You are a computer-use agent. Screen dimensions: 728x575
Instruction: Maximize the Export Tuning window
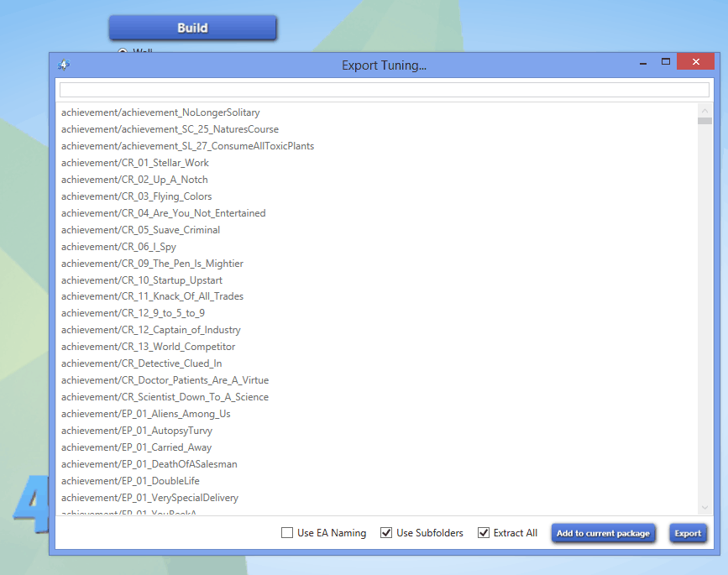[666, 62]
